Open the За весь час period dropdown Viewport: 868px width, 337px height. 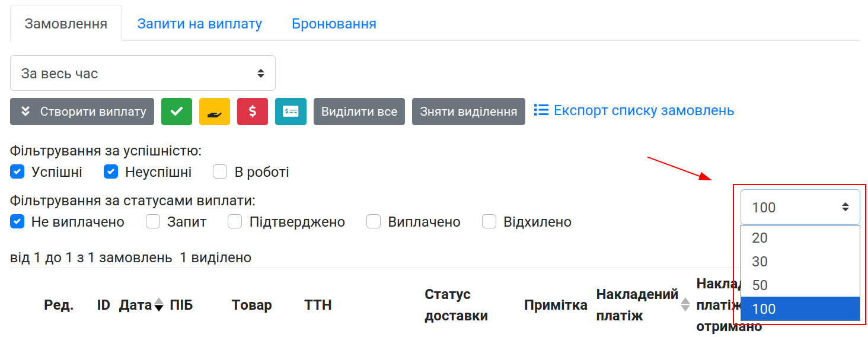pyautogui.click(x=143, y=74)
